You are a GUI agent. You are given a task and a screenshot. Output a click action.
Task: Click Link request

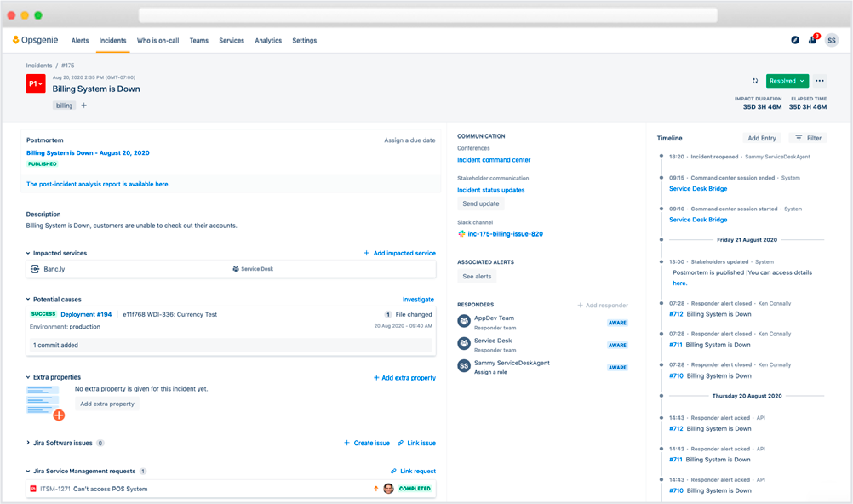click(x=414, y=472)
